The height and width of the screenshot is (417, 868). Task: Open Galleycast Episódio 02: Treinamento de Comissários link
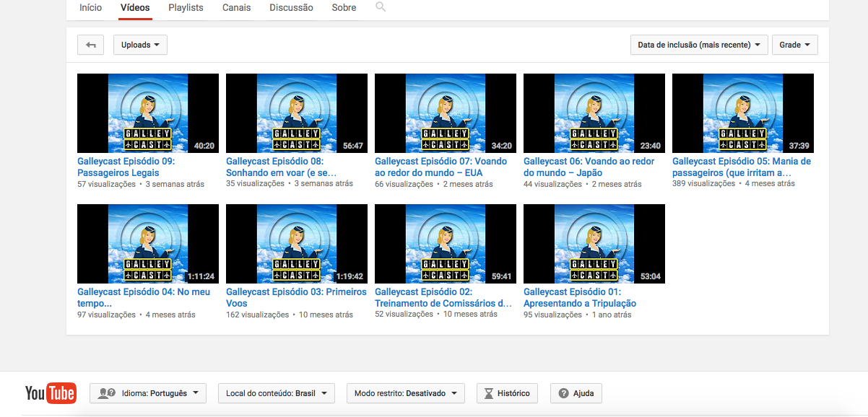coord(443,298)
